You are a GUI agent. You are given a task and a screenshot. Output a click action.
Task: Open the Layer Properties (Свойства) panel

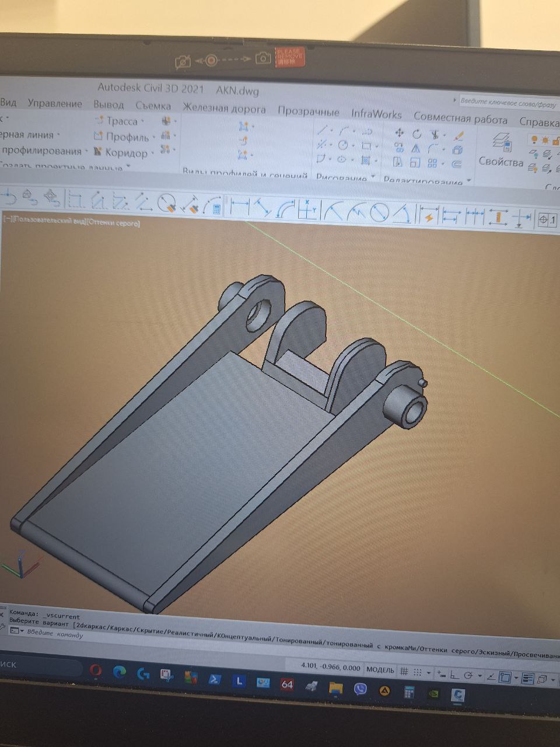coord(501,151)
